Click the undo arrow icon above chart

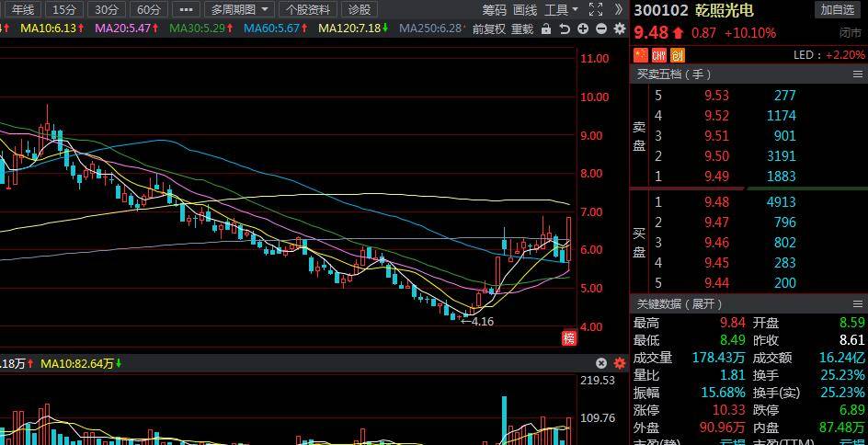pos(565,29)
